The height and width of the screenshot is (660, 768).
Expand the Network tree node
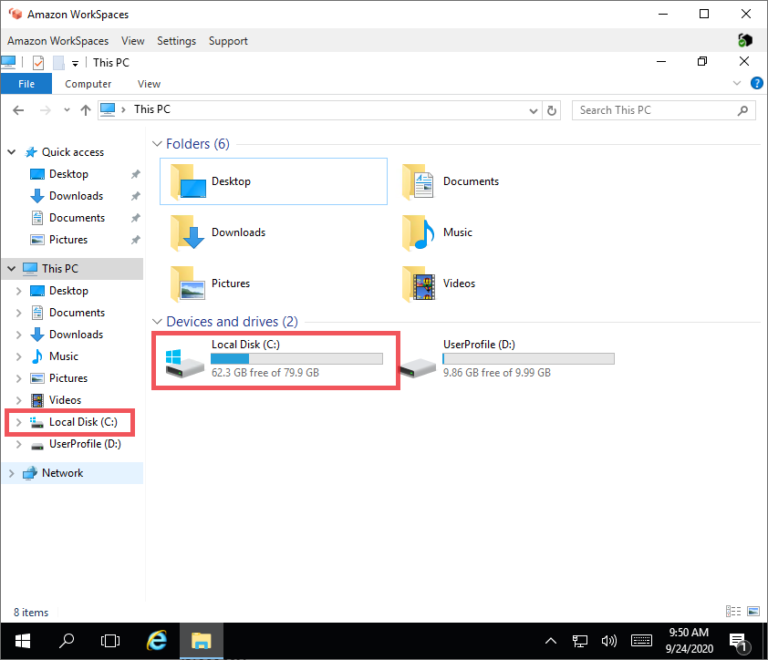12,474
